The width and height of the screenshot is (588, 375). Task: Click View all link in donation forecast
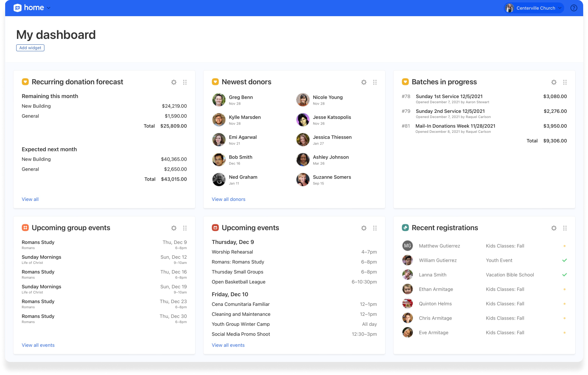tap(30, 199)
